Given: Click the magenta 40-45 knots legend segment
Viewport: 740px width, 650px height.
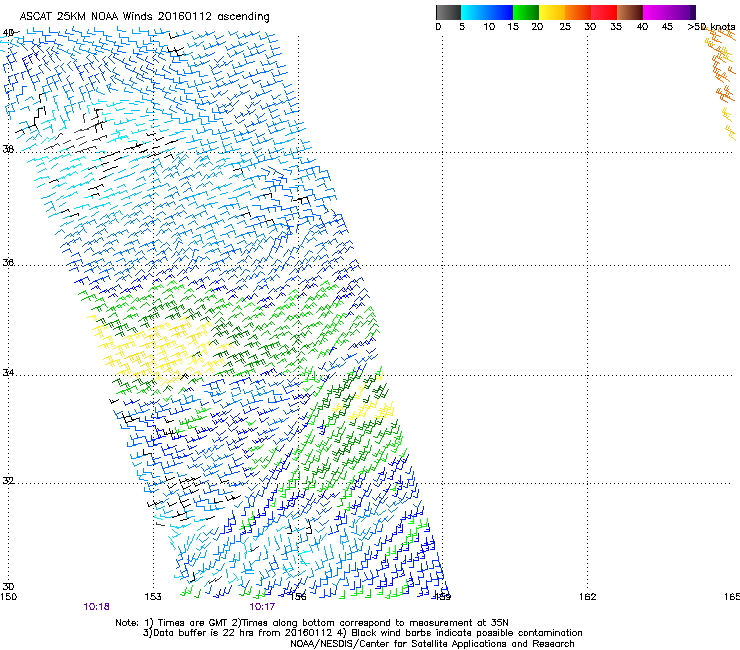Looking at the screenshot, I should [x=656, y=12].
